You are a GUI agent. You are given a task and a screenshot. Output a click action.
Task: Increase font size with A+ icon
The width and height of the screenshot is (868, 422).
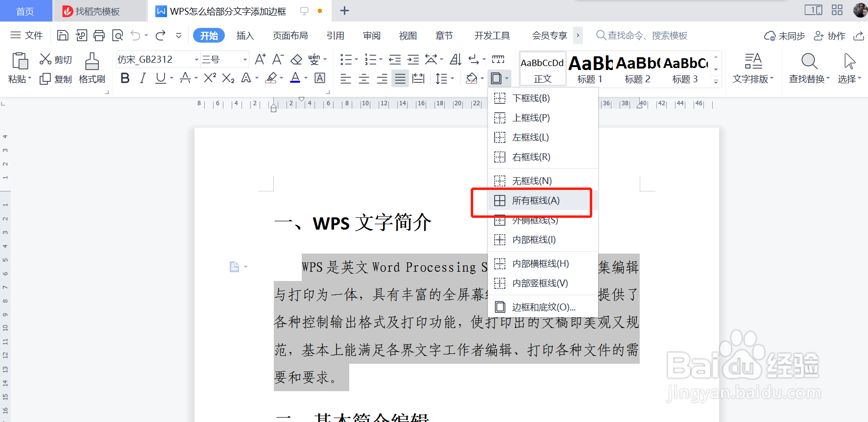coord(260,59)
